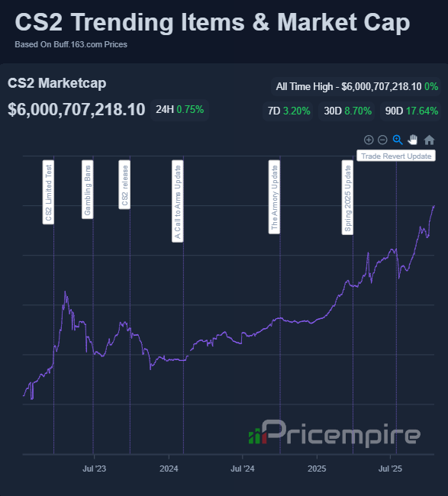Viewport: 448px width, 496px height.
Task: Click The Armory Update annotation label
Action: coord(274,197)
